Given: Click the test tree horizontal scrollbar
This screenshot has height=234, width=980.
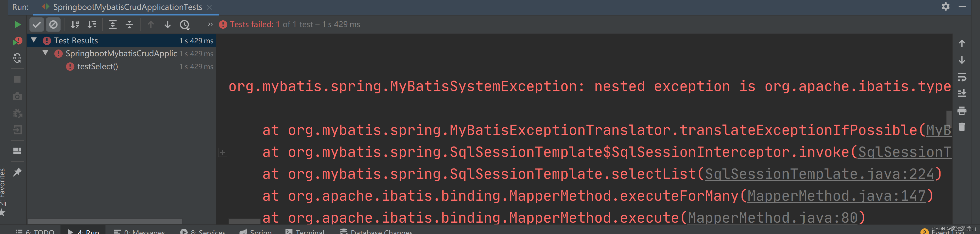Looking at the screenshot, I should click(105, 221).
